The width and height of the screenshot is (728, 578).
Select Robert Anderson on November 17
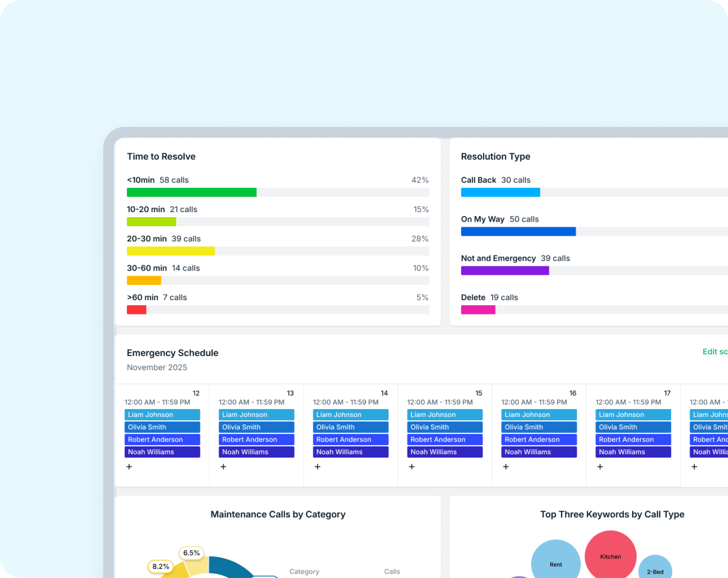633,439
